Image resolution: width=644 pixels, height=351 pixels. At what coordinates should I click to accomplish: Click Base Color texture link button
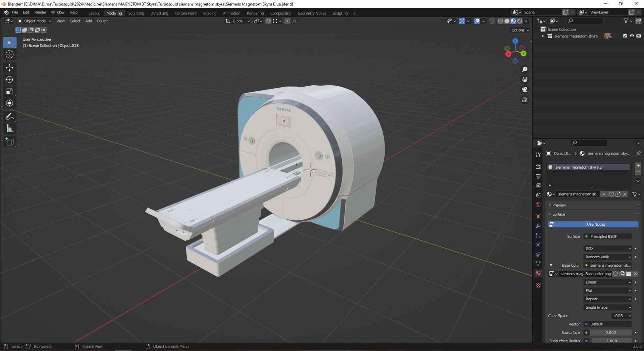(x=608, y=265)
